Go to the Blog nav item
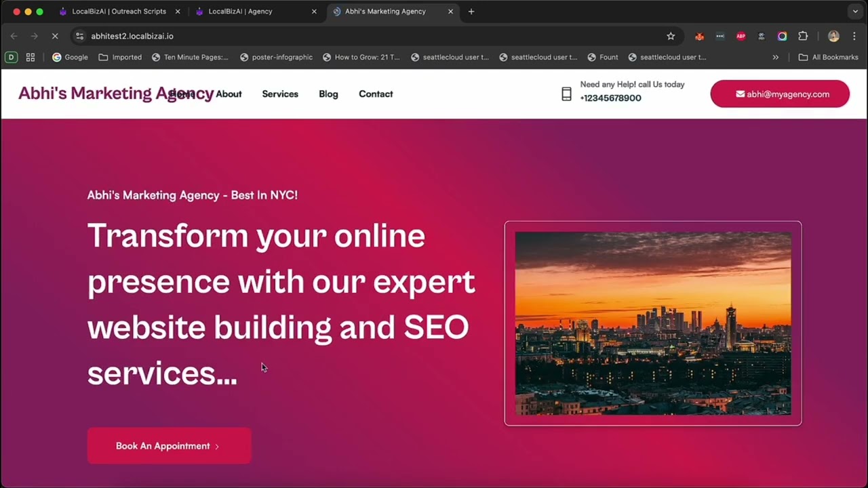 click(328, 94)
